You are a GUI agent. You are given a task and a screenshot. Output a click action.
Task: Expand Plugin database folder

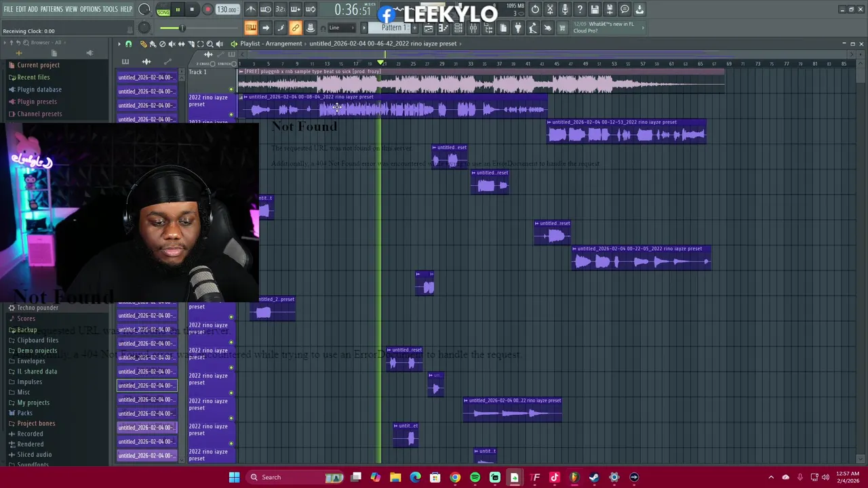tap(39, 89)
